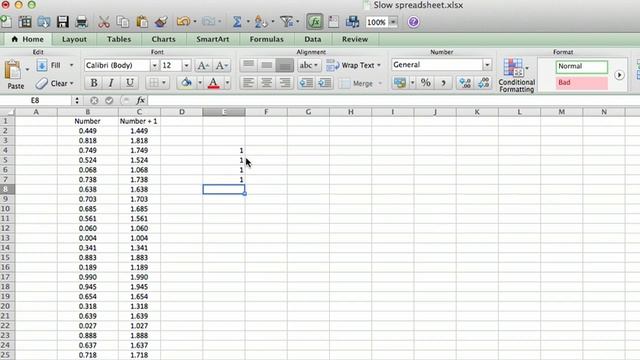Open the Review tab
640x360 pixels.
coord(355,39)
